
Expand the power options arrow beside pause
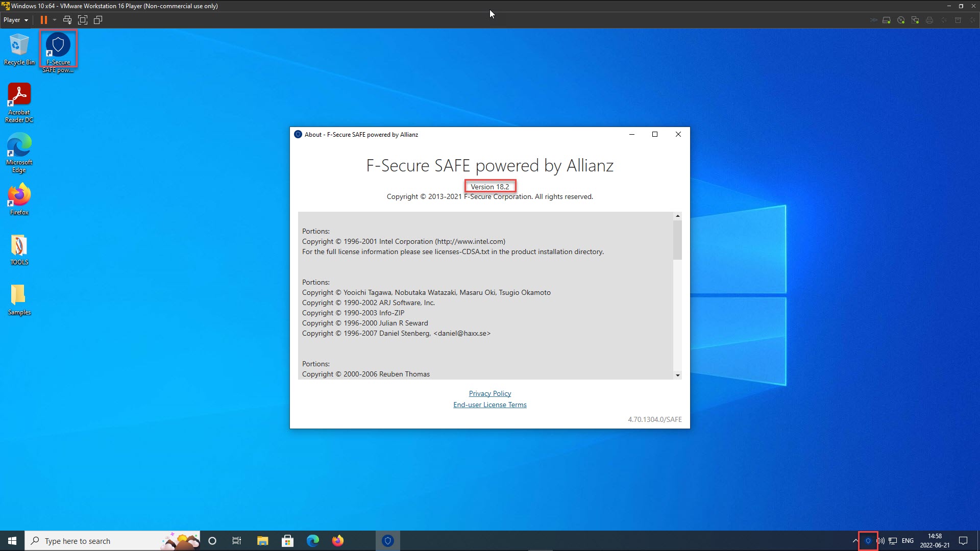(x=55, y=20)
